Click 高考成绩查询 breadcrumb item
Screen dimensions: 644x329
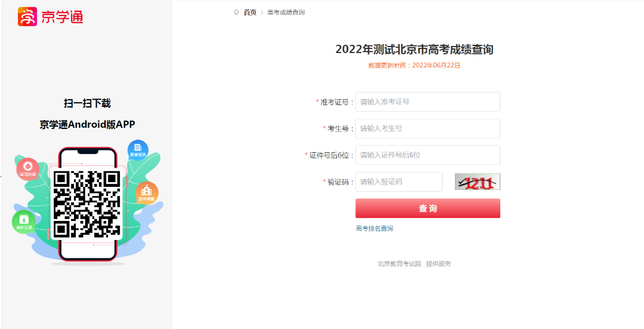click(x=286, y=13)
